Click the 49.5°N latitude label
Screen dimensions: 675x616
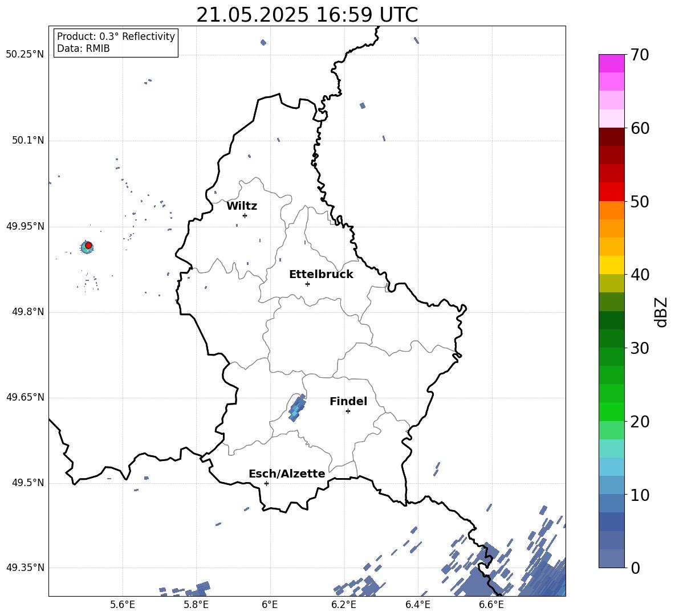tap(28, 483)
